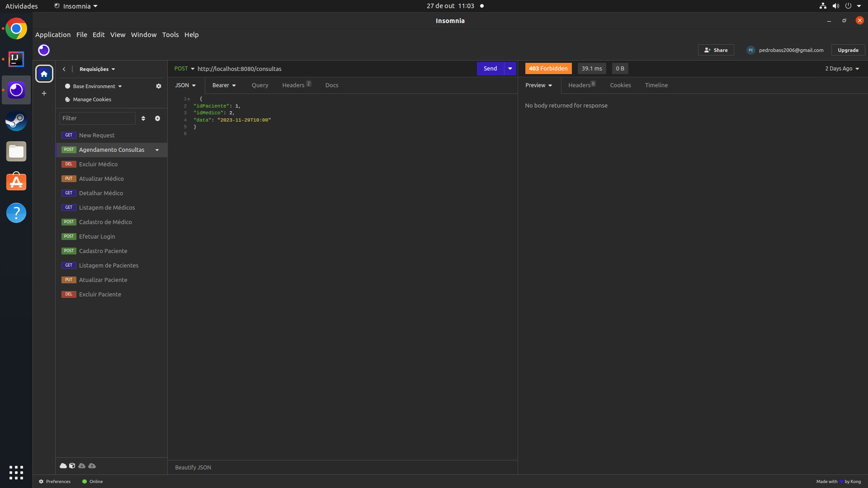The image size is (868, 488).
Task: Send the request
Action: (491, 69)
